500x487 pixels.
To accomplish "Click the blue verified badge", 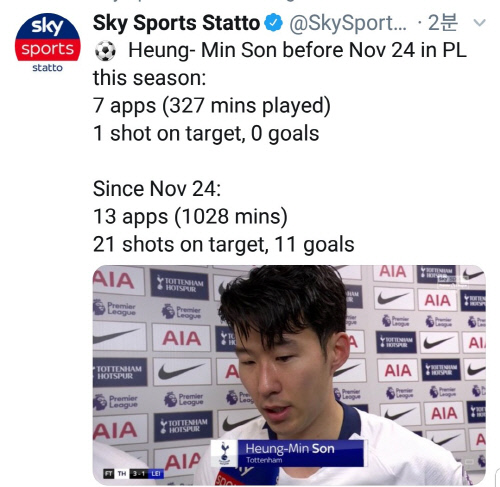I will pos(273,23).
